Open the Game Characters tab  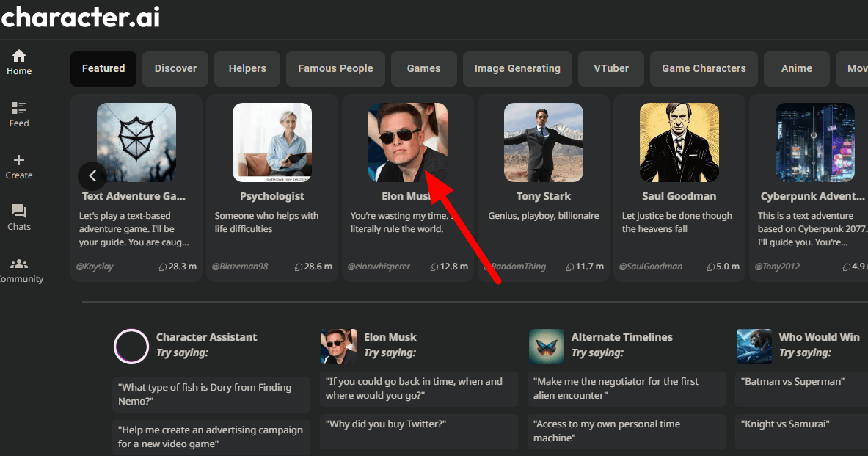pos(704,69)
